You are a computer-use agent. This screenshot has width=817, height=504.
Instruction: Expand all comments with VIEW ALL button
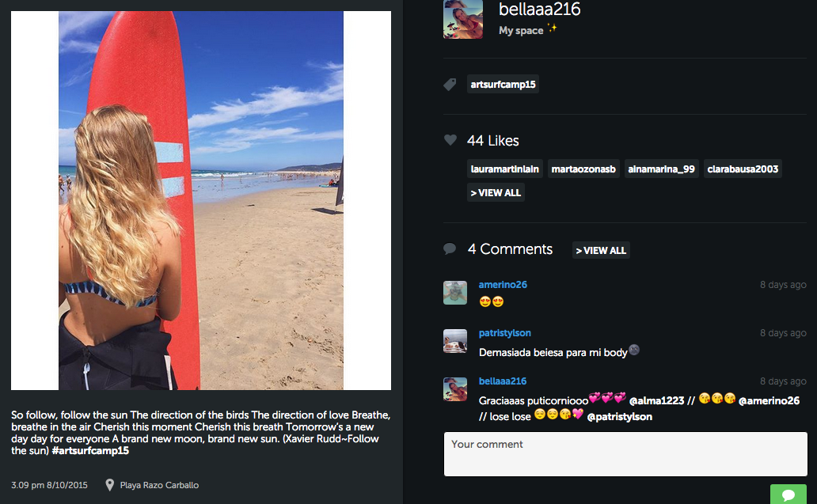pos(601,251)
